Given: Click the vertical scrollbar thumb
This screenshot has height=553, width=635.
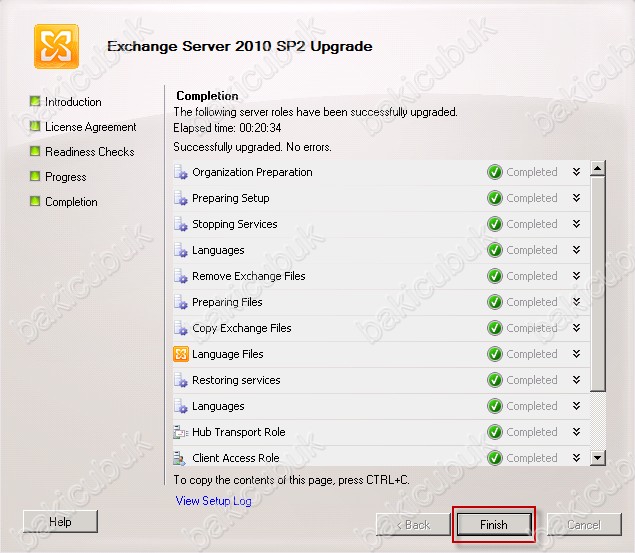Looking at the screenshot, I should pos(598,284).
